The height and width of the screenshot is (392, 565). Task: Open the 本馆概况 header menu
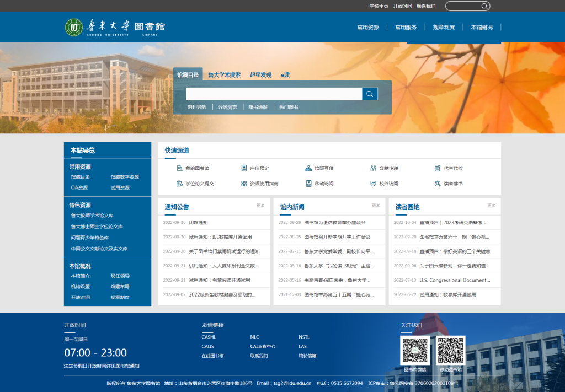[x=482, y=27]
